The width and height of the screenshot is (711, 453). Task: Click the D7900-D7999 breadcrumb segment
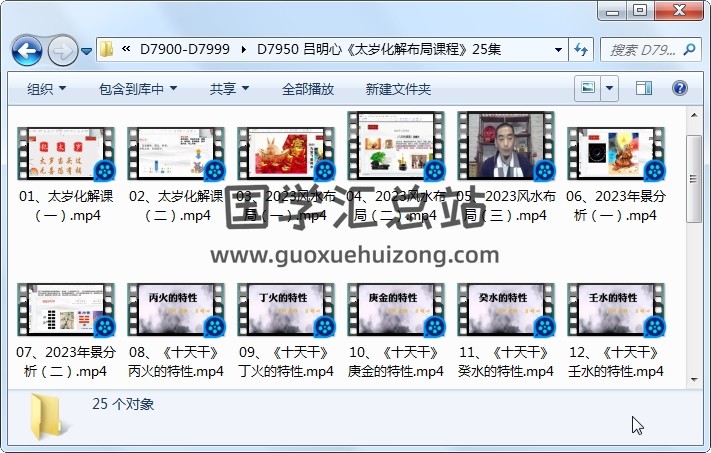click(185, 49)
